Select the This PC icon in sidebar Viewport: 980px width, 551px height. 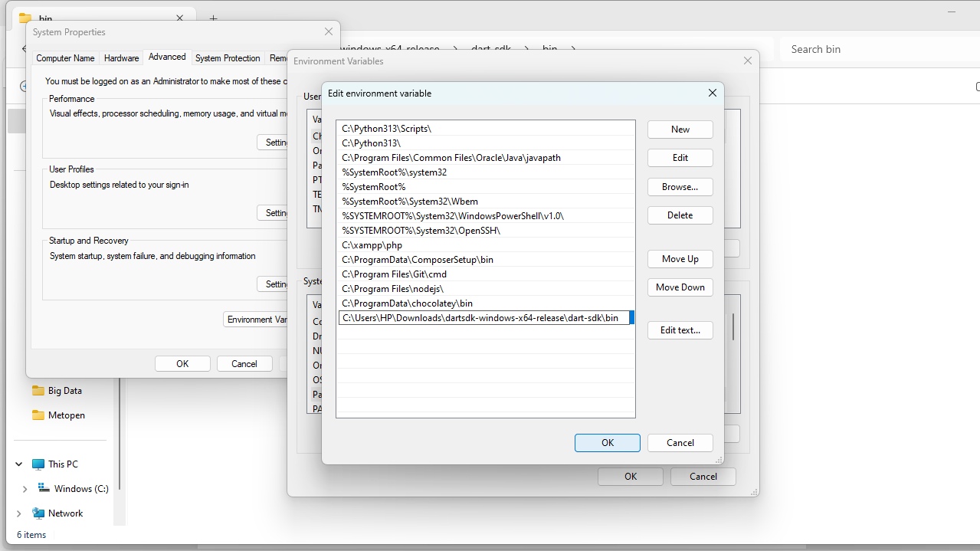pos(38,464)
